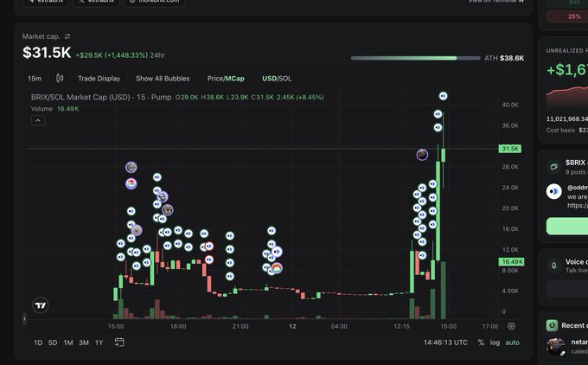The height and width of the screenshot is (365, 588).
Task: Toggle Show All Bubbles
Action: (163, 79)
